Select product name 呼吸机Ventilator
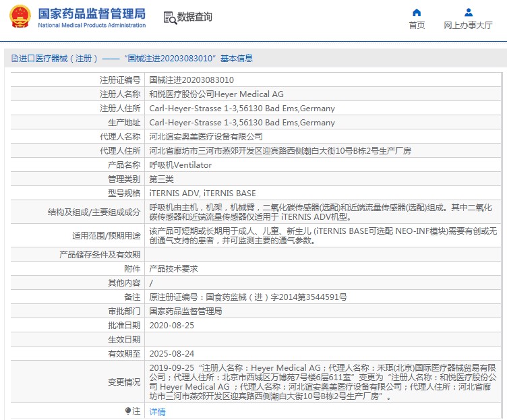The height and width of the screenshot is (420, 507). (181, 165)
